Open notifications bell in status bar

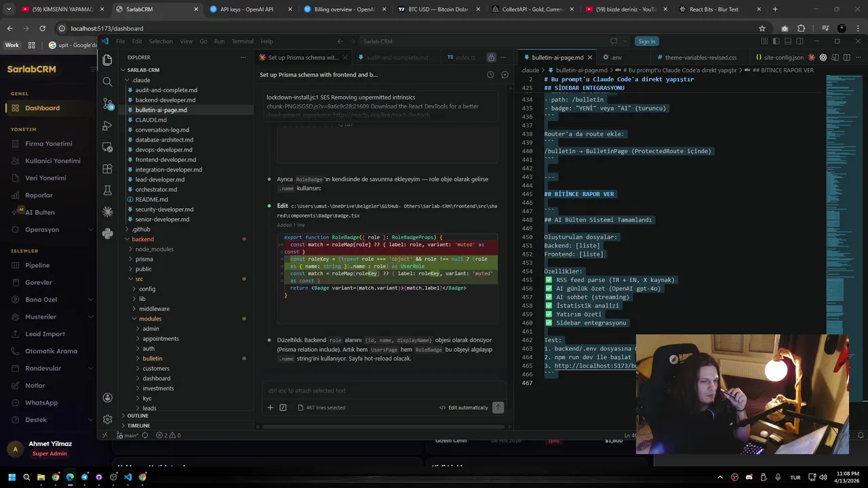pos(861,435)
